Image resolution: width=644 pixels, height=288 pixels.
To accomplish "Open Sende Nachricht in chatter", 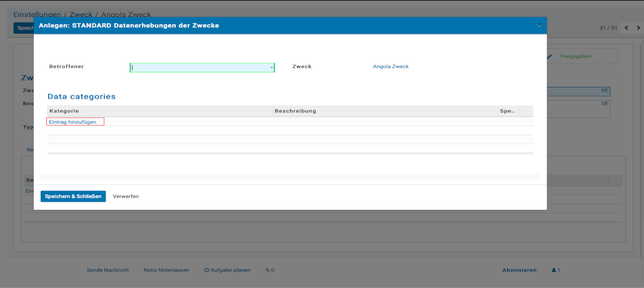I will pyautogui.click(x=108, y=270).
